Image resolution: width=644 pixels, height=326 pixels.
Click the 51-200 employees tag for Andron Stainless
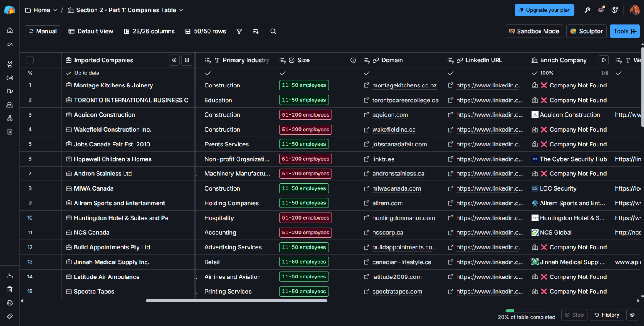tap(305, 174)
